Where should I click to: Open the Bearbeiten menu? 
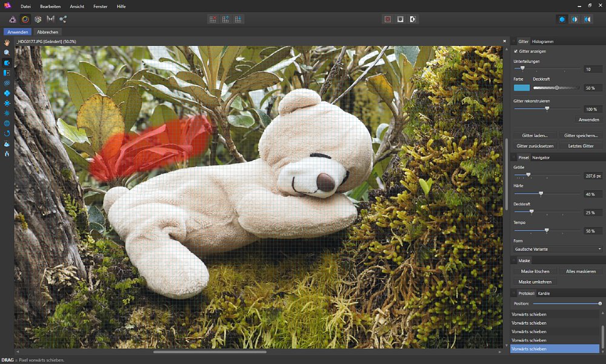[50, 7]
